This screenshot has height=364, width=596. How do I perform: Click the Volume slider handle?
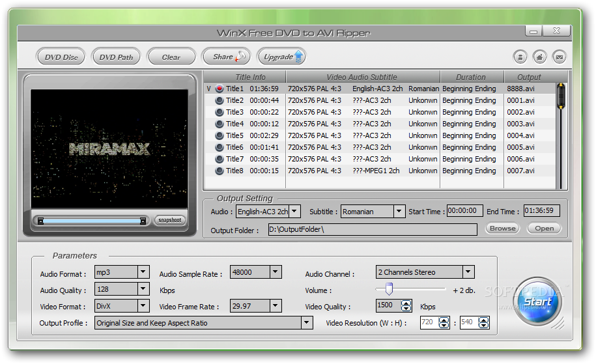pyautogui.click(x=388, y=289)
